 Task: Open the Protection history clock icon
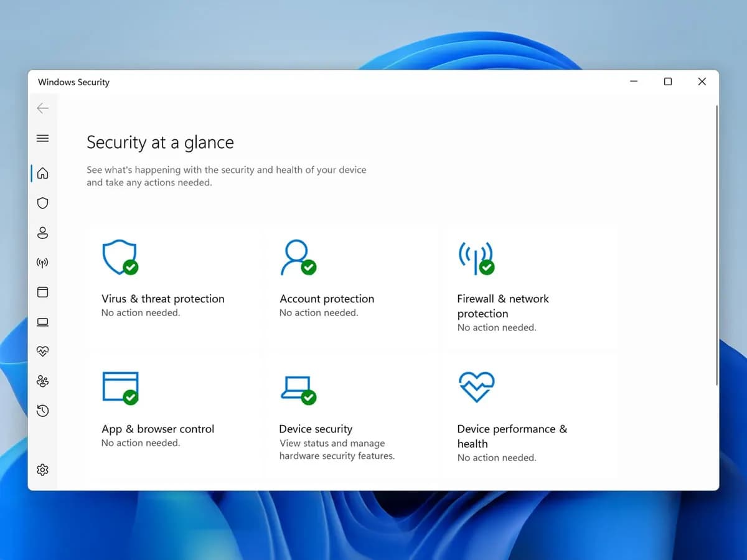coord(42,411)
